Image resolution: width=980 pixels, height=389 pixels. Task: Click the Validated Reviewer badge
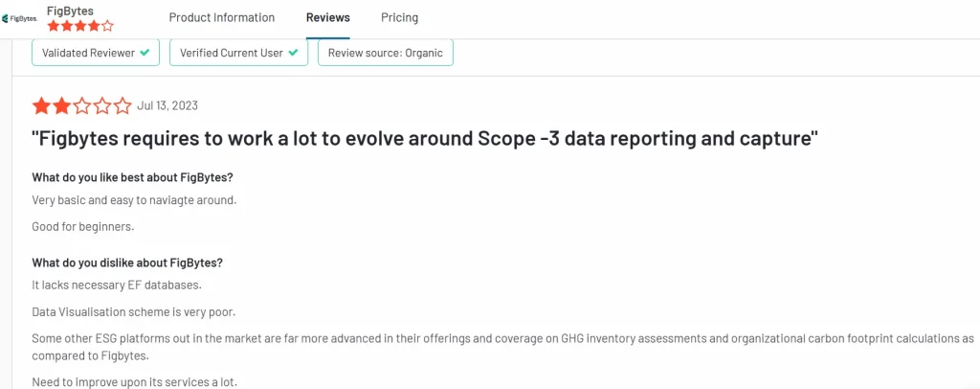tap(96, 53)
